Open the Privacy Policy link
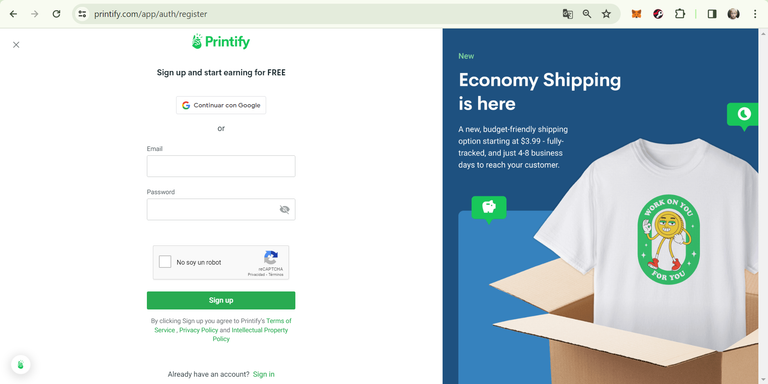 pyautogui.click(x=198, y=330)
